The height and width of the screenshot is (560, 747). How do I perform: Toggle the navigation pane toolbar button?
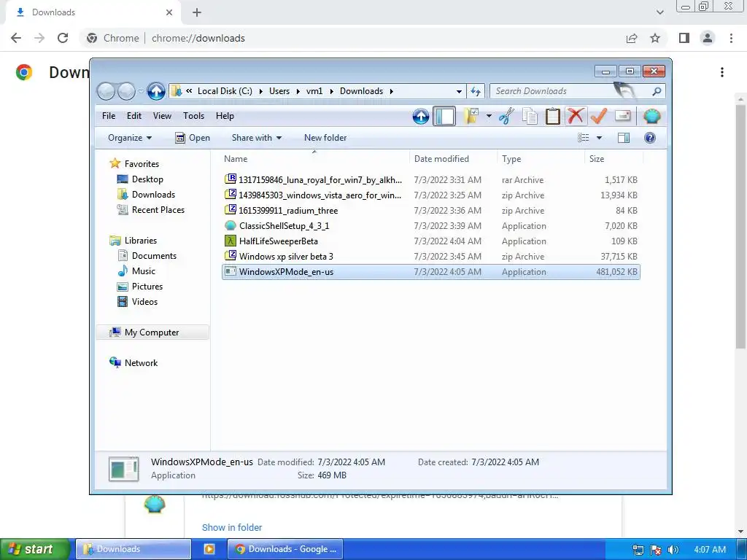point(444,116)
